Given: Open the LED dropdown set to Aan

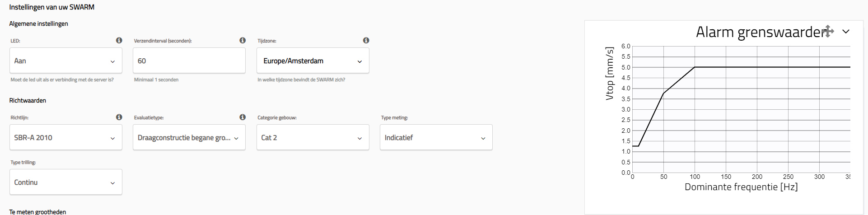Looking at the screenshot, I should coord(66,61).
